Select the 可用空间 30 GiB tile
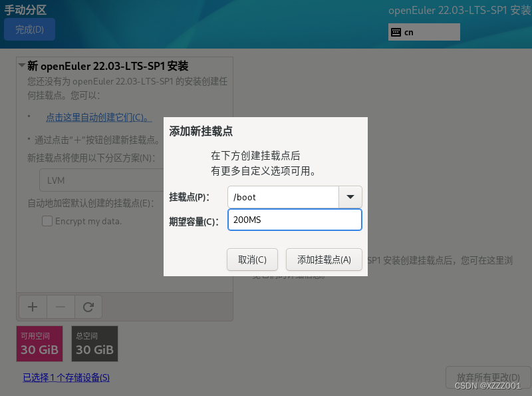Image resolution: width=532 pixels, height=396 pixels. [39, 343]
